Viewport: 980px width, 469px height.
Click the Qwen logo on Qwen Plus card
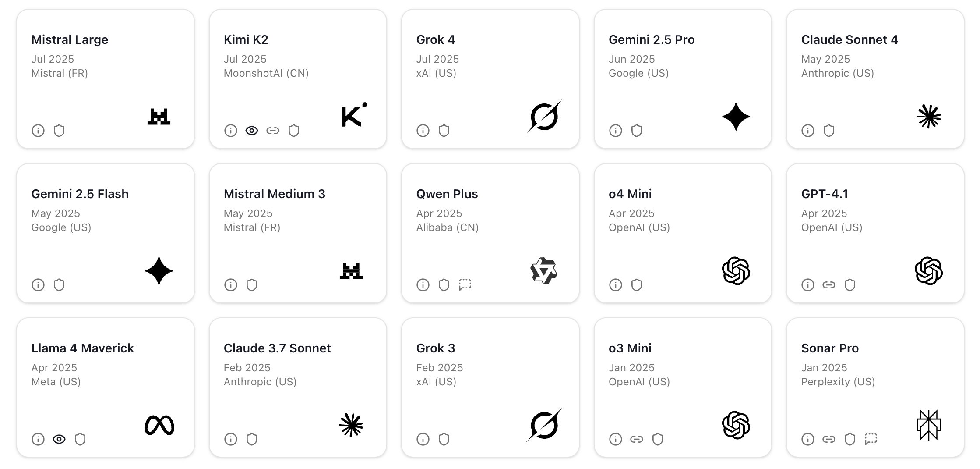click(x=543, y=271)
